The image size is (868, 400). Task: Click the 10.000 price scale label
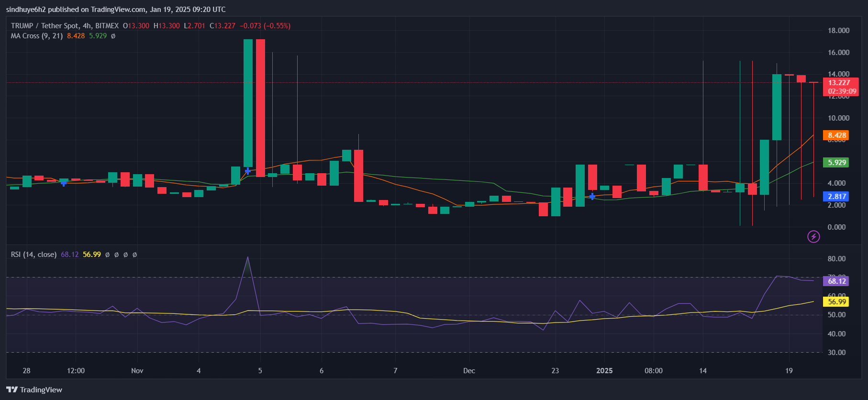click(x=839, y=118)
